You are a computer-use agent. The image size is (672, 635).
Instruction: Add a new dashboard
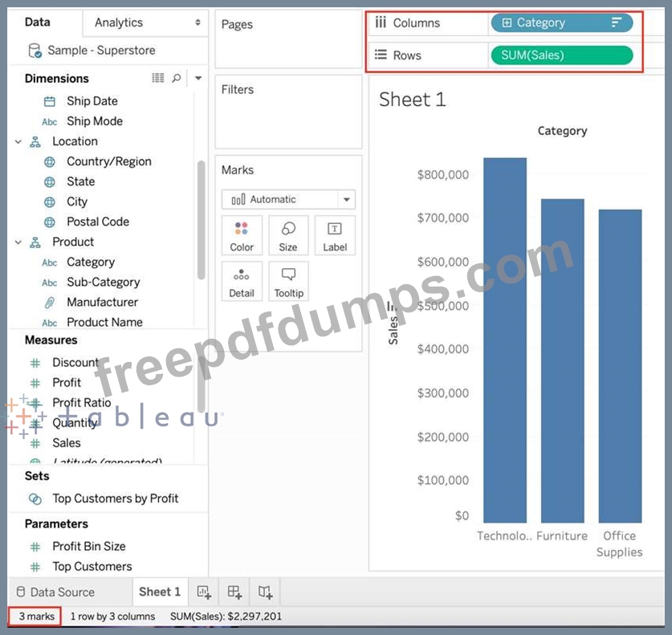tap(234, 592)
